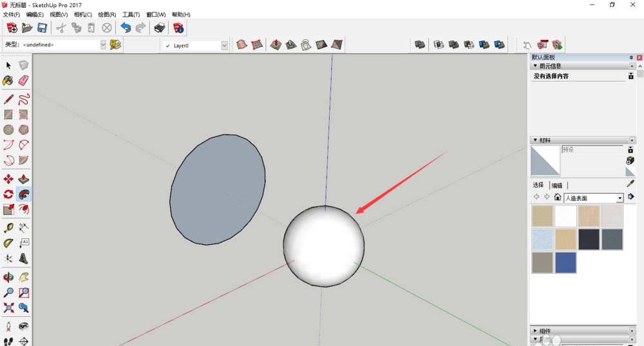Select the Pie arc tool
644x346 pixels.
(24, 160)
